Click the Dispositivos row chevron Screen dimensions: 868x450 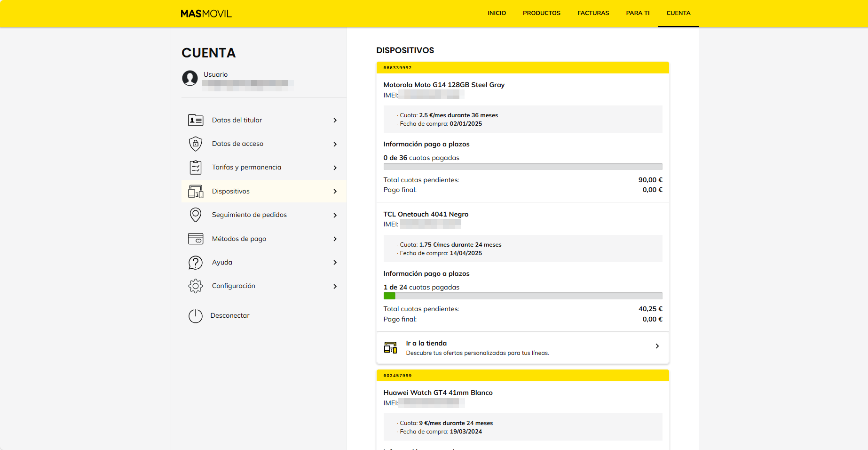point(335,191)
